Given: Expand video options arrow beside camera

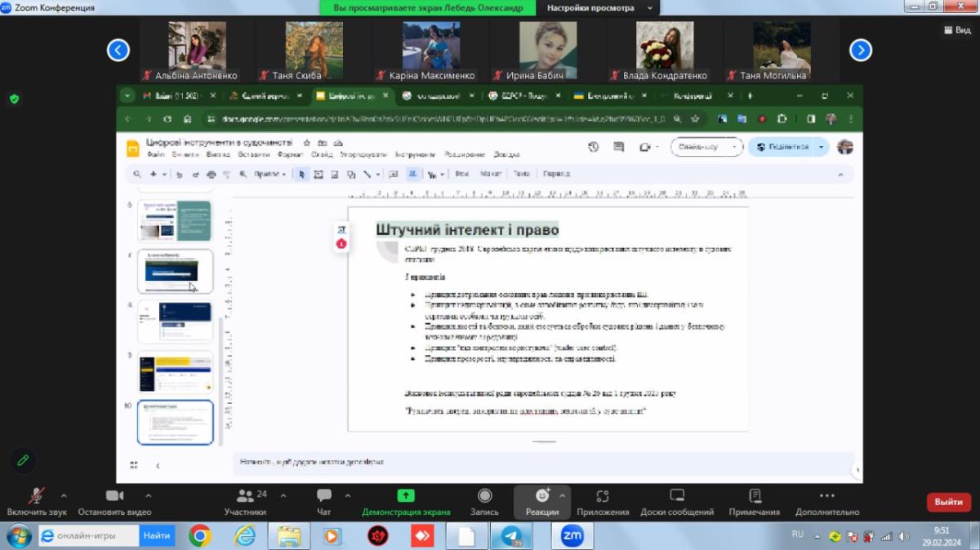Looking at the screenshot, I should coord(148,495).
